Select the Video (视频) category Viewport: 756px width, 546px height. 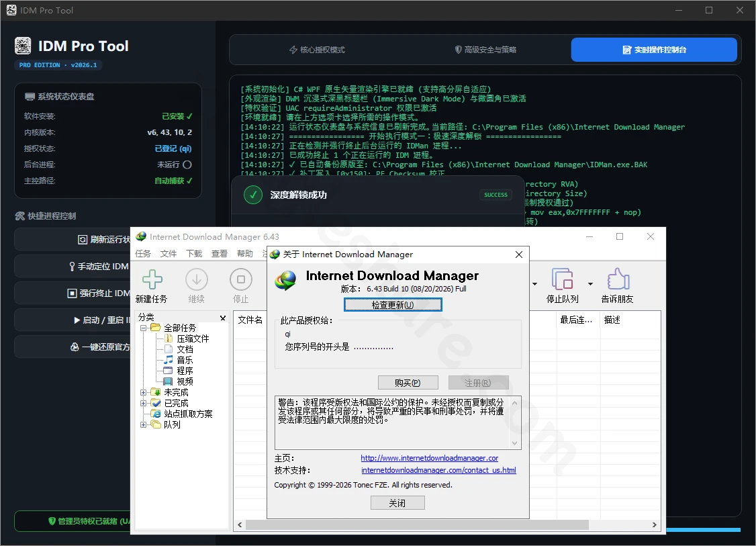(185, 381)
